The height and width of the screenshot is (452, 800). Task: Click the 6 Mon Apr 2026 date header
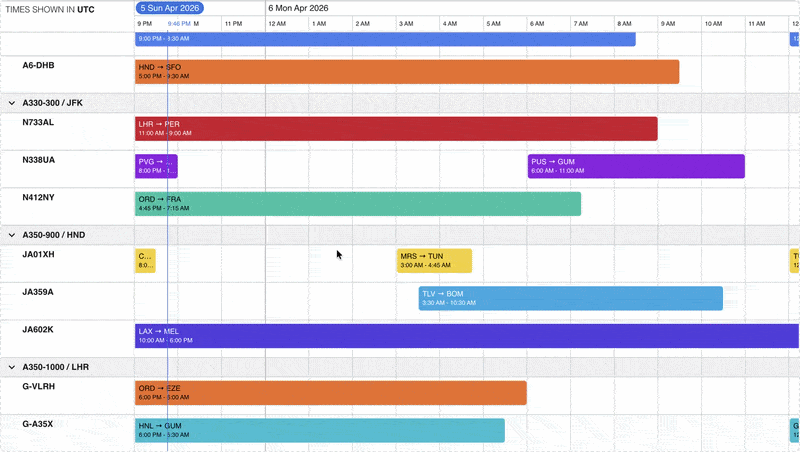tap(298, 8)
